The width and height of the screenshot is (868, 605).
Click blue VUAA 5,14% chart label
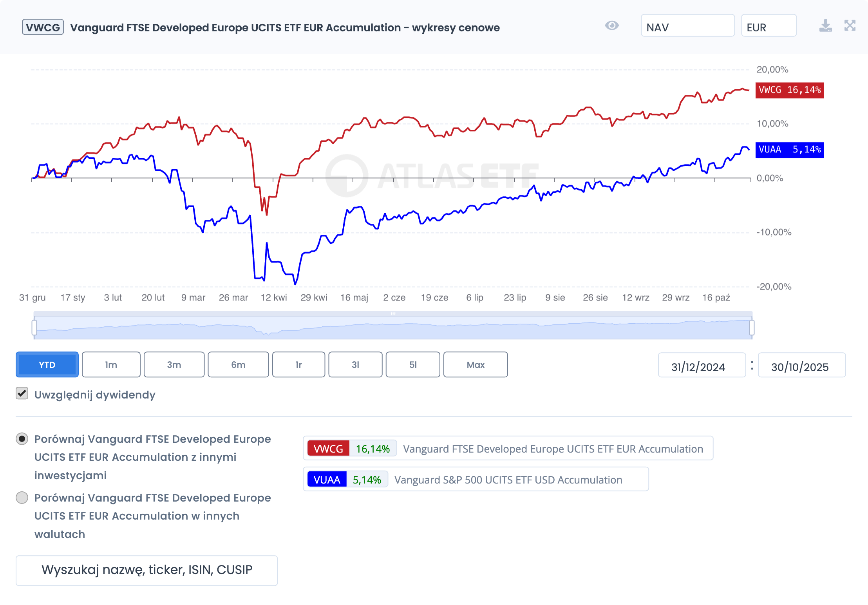click(x=789, y=150)
